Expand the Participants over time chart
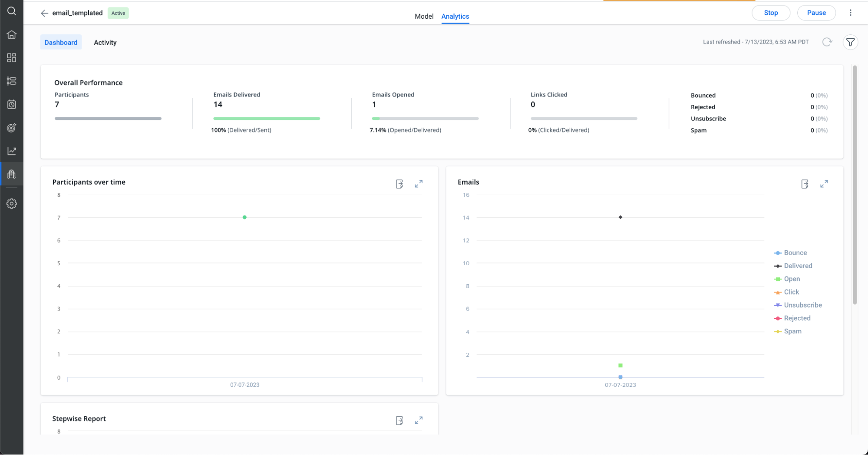 click(x=419, y=184)
